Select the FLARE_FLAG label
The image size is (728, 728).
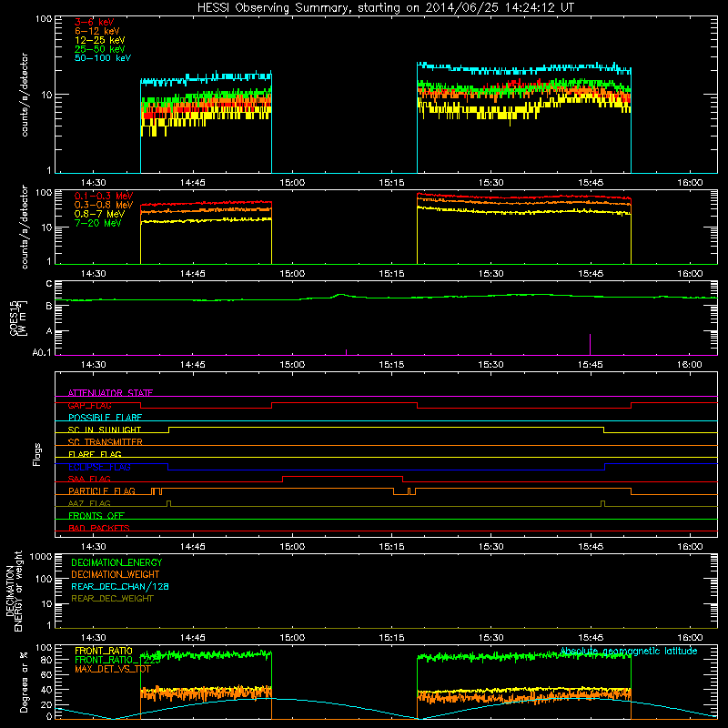click(95, 454)
